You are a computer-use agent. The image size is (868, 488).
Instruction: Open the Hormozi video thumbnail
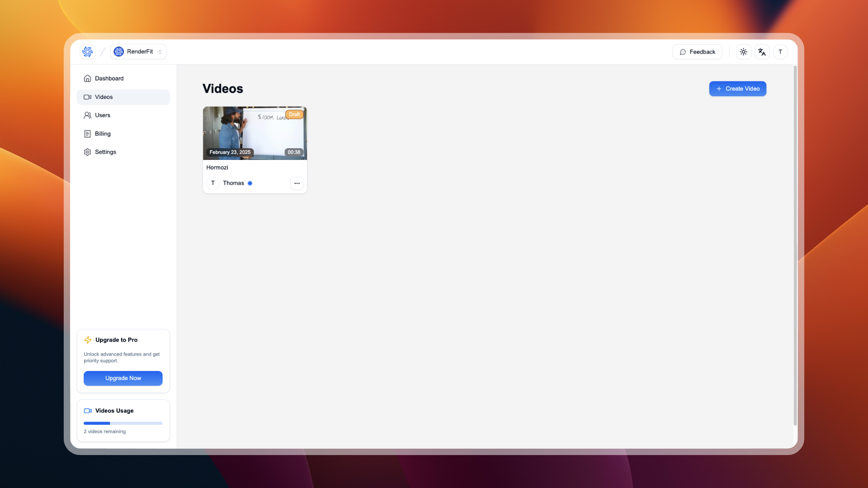pos(255,133)
